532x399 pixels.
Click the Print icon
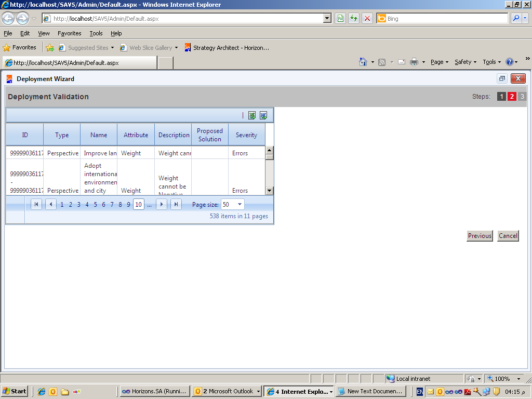pyautogui.click(x=414, y=62)
